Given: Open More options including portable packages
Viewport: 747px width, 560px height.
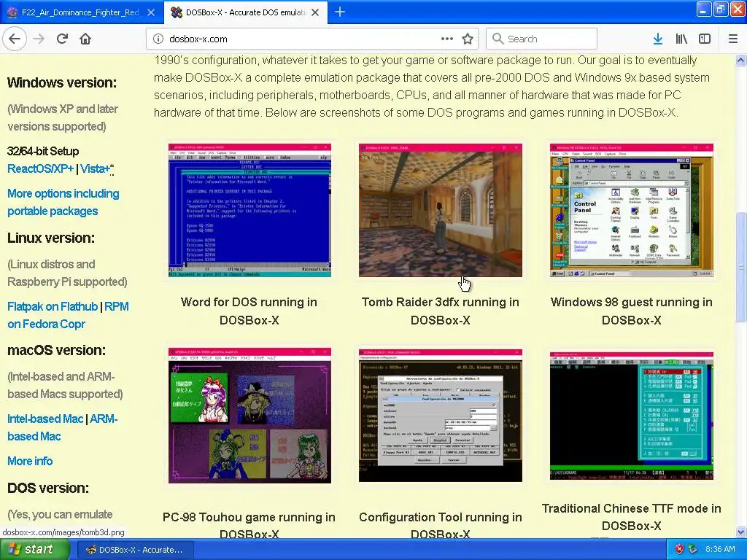Looking at the screenshot, I should click(63, 203).
